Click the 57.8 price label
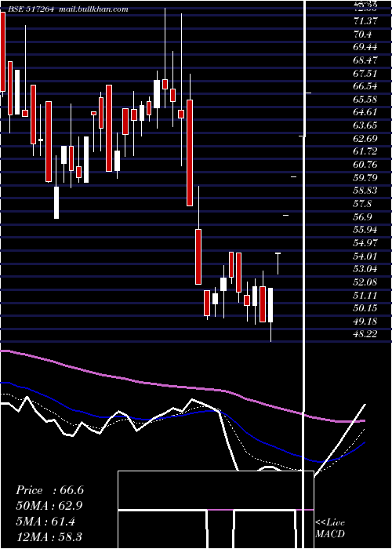392x549 pixels. point(362,204)
